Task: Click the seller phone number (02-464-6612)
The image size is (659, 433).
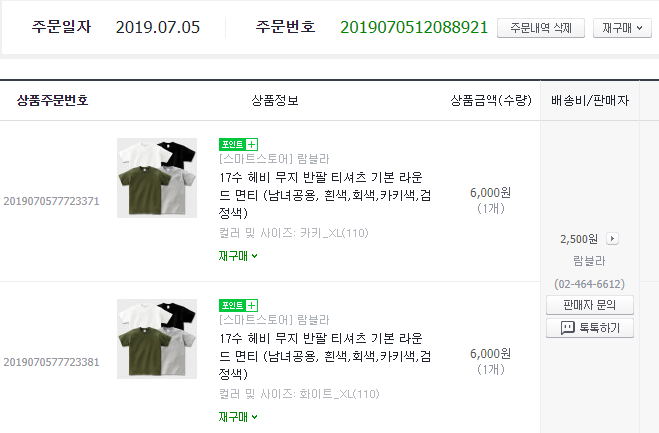Action: (590, 283)
